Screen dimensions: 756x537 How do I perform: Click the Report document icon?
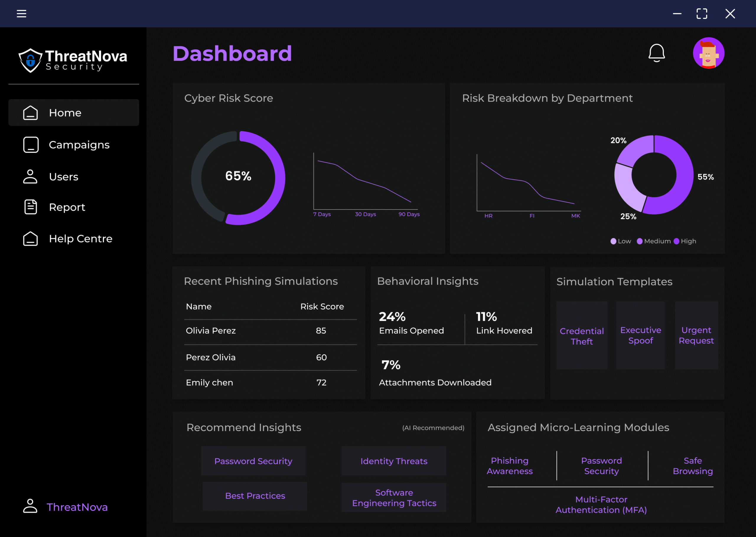[31, 207]
